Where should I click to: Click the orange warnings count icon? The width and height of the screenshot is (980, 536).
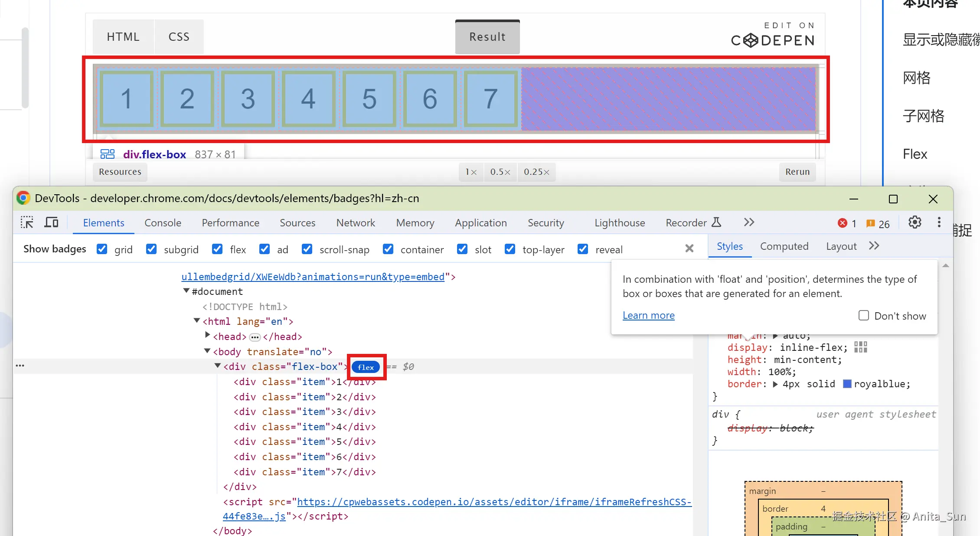tap(870, 223)
